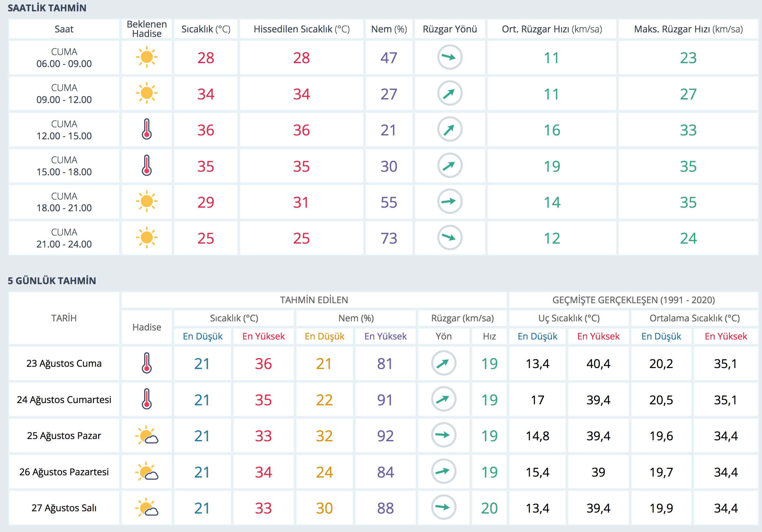Click wind arrow for 23 Ağustos Cuma
Image resolution: width=762 pixels, height=532 pixels.
(444, 363)
